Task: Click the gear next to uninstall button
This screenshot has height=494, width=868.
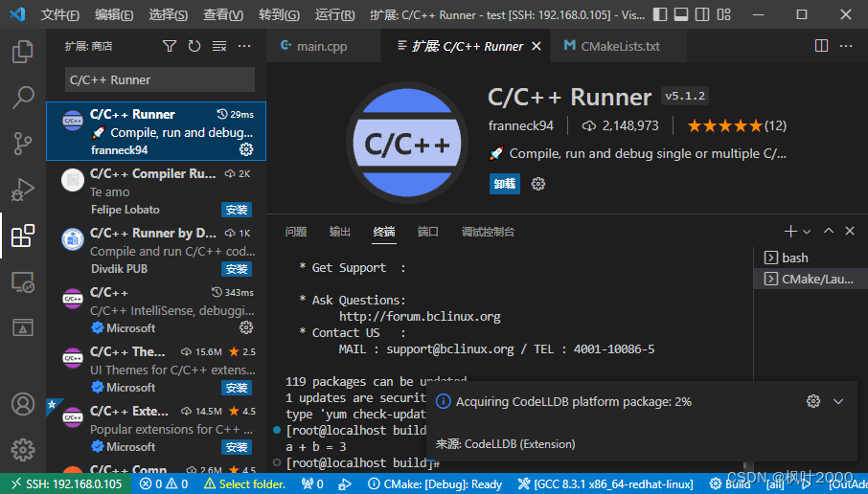Action: [538, 184]
